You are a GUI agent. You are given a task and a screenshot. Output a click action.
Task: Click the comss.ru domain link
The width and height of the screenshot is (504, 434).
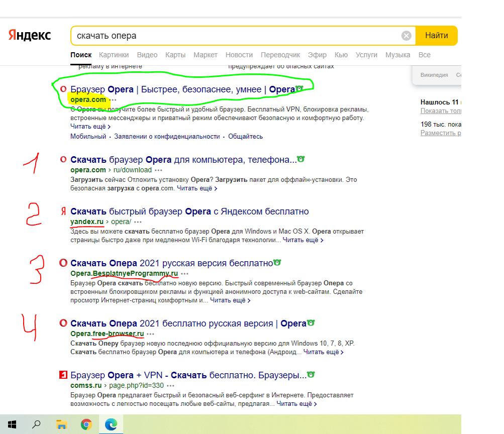pyautogui.click(x=86, y=385)
